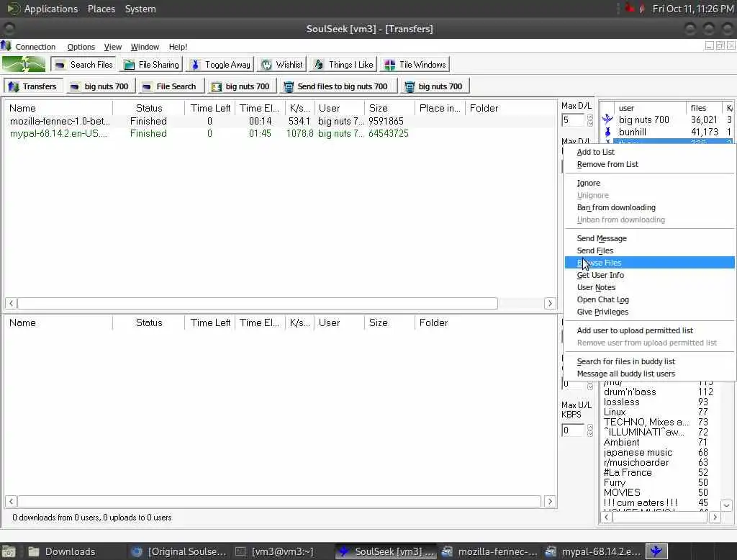Screen dimensions: 737x560
Task: Switch to the File Search tab
Action: click(171, 86)
